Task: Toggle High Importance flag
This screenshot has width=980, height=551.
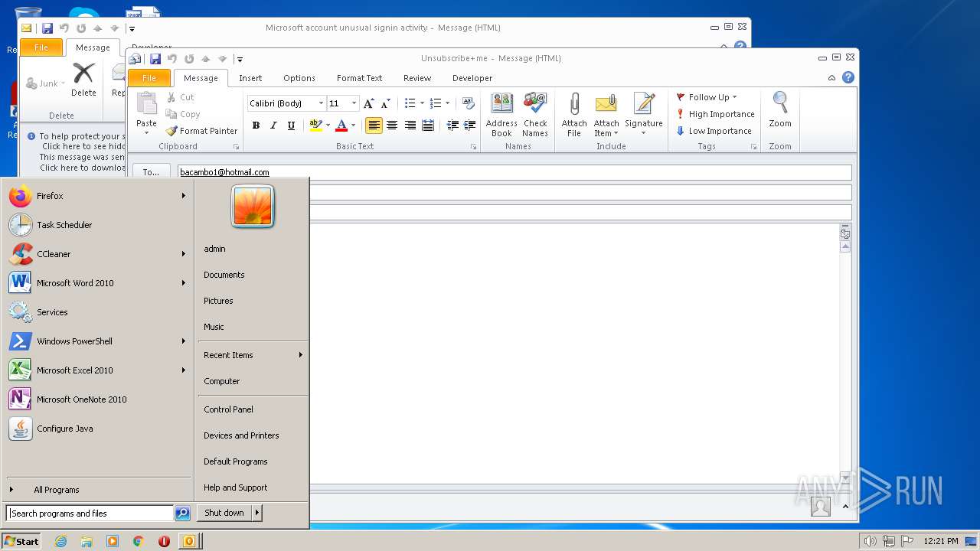Action: 715,114
